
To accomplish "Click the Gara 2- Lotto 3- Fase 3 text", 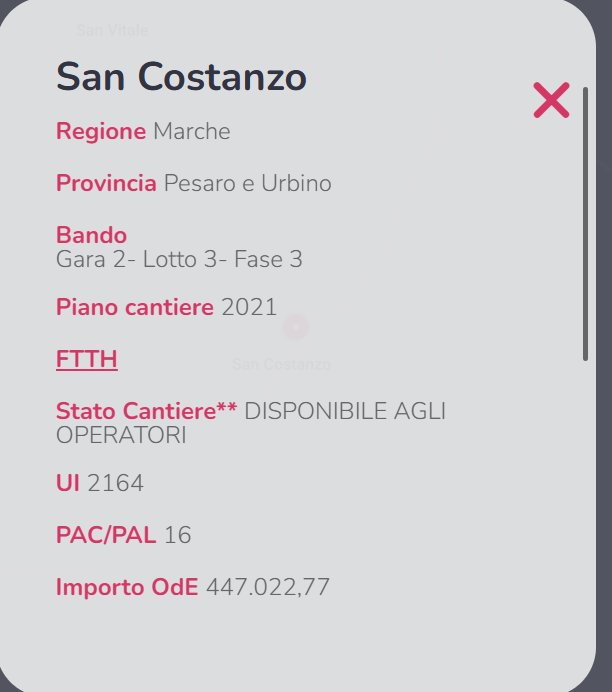I will [x=179, y=260].
